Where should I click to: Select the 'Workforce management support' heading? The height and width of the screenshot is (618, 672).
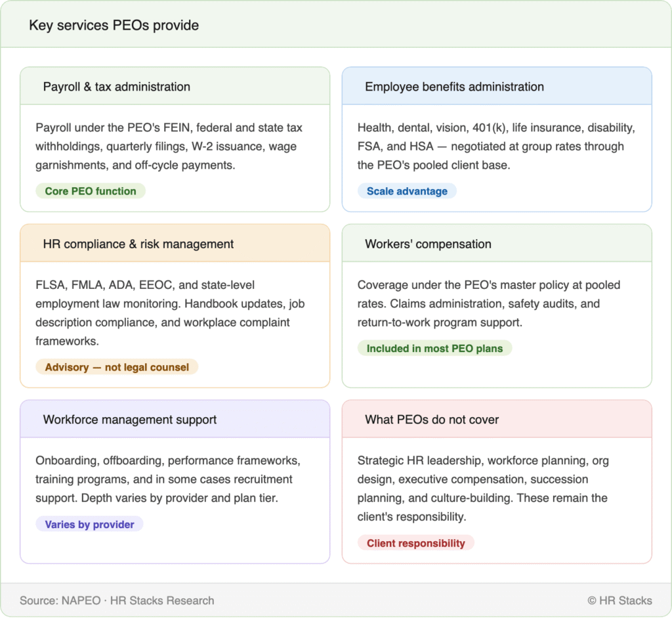[130, 420]
